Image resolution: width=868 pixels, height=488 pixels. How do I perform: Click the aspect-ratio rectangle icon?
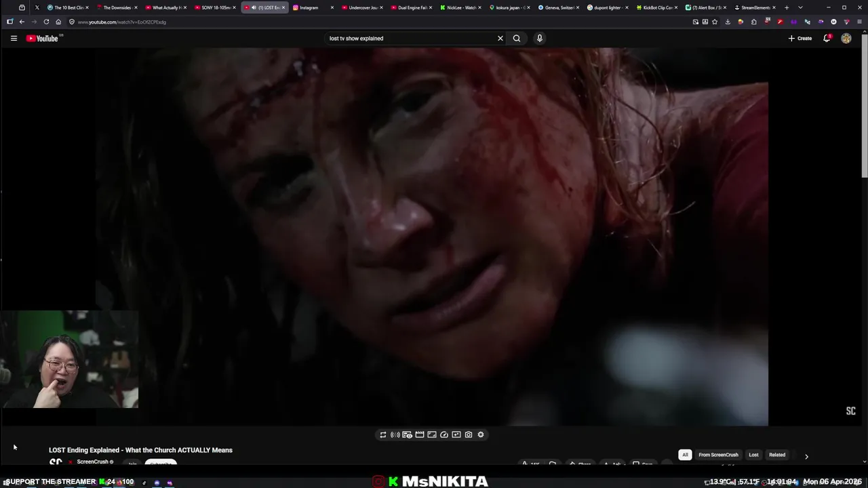pyautogui.click(x=432, y=435)
